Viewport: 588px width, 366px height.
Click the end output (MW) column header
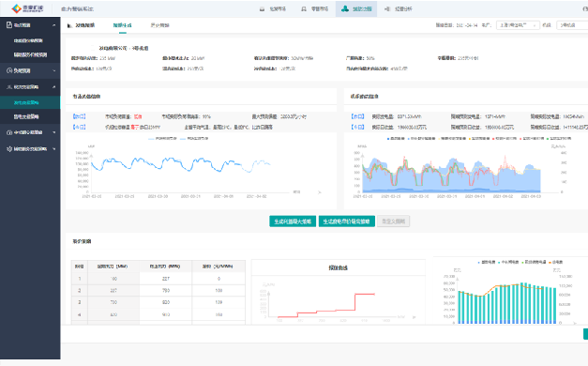pos(165,267)
